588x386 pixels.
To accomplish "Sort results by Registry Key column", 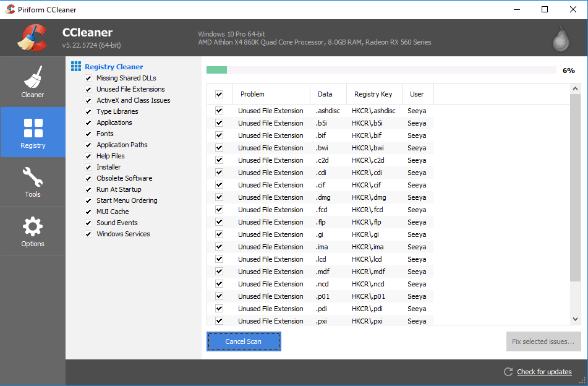I will pyautogui.click(x=374, y=94).
